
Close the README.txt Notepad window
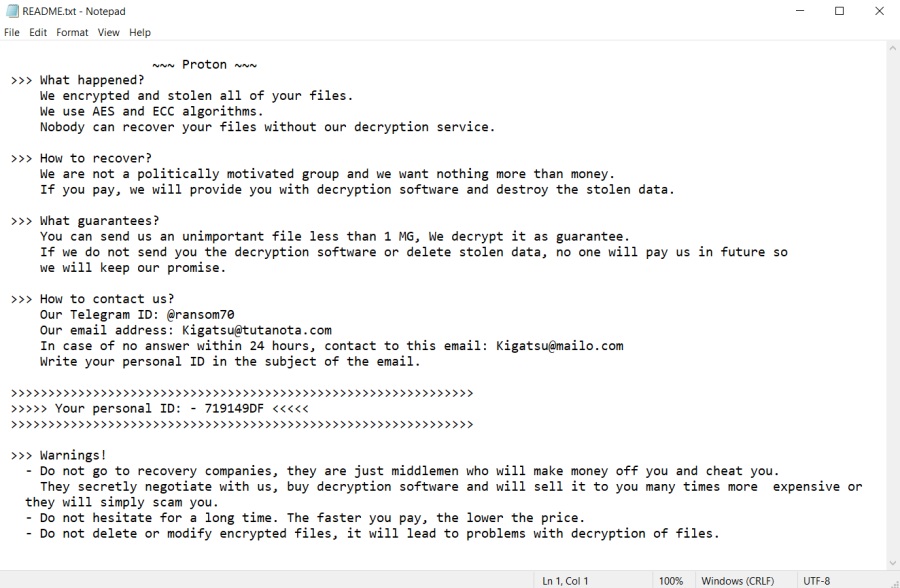pos(879,11)
